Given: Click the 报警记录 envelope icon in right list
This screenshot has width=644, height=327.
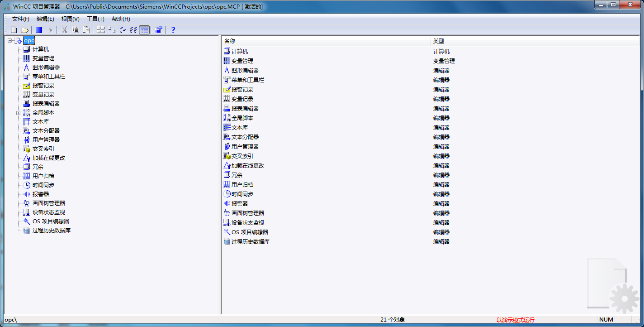Looking at the screenshot, I should coord(227,90).
